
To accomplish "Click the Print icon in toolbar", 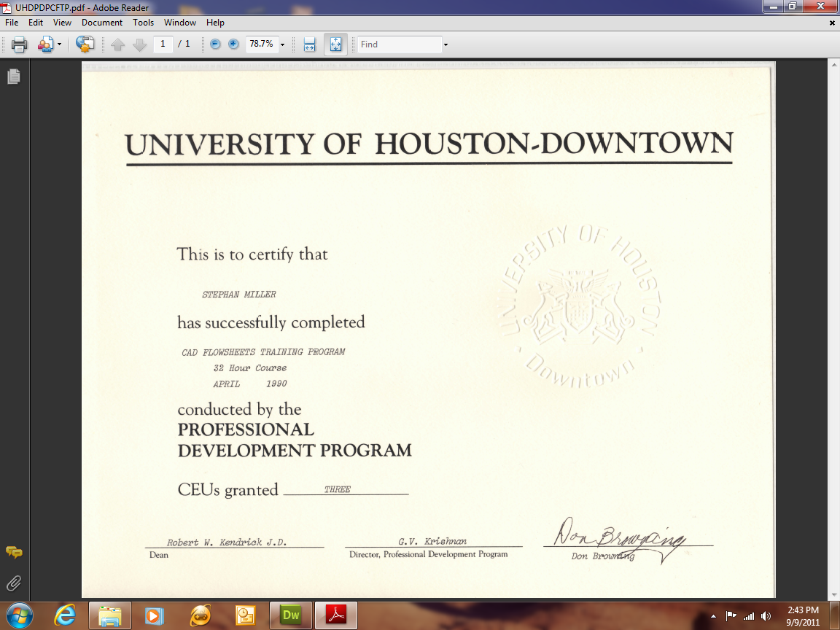I will point(19,44).
